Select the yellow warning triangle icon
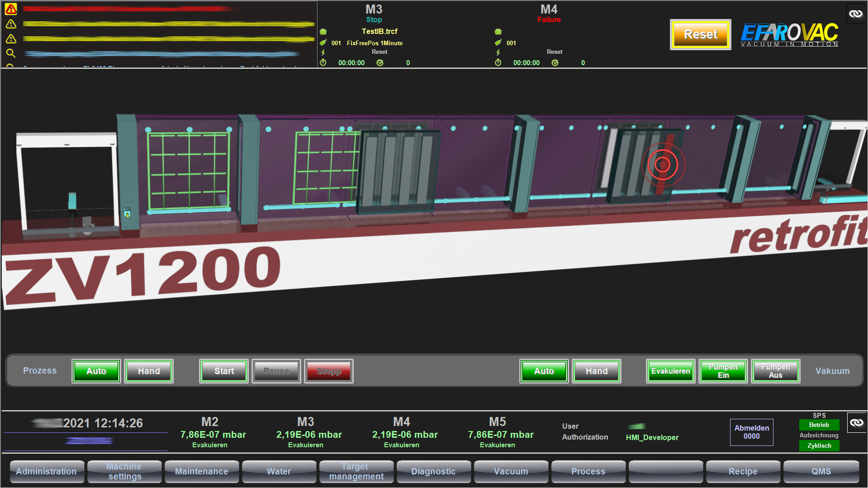 [x=11, y=24]
